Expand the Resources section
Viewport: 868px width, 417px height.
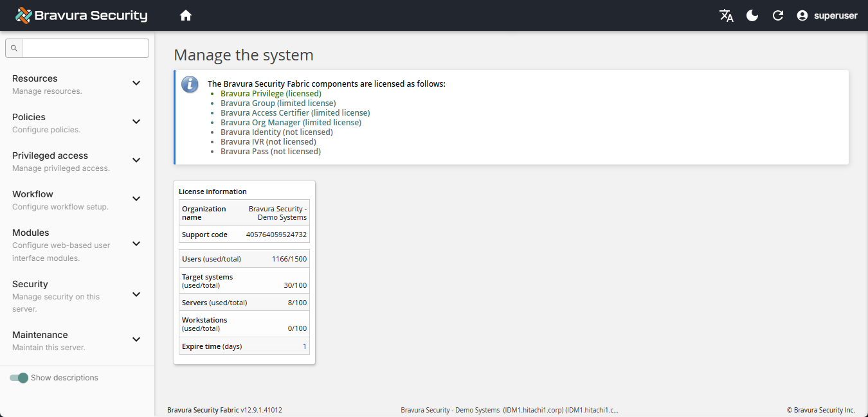[x=136, y=83]
